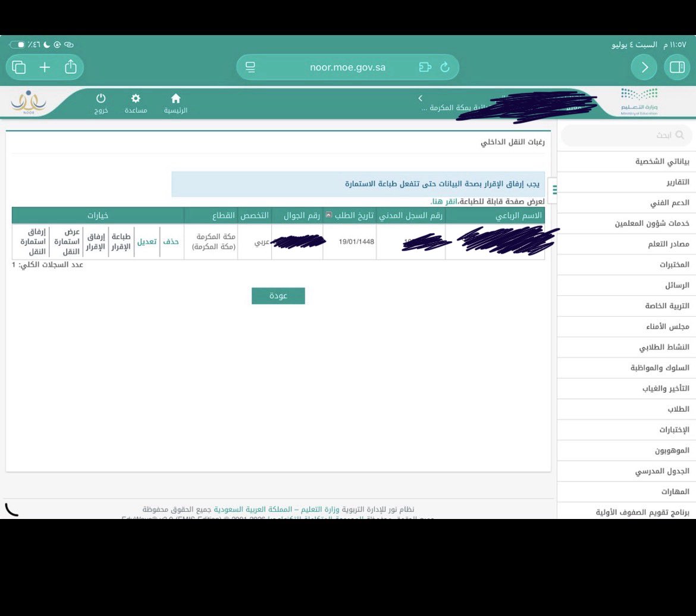696x616 pixels.
Task: Open مساعدة help gear icon
Action: point(136,104)
